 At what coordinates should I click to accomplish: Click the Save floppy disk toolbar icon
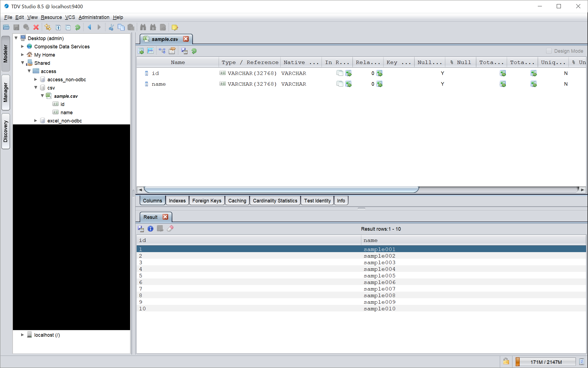pyautogui.click(x=16, y=27)
